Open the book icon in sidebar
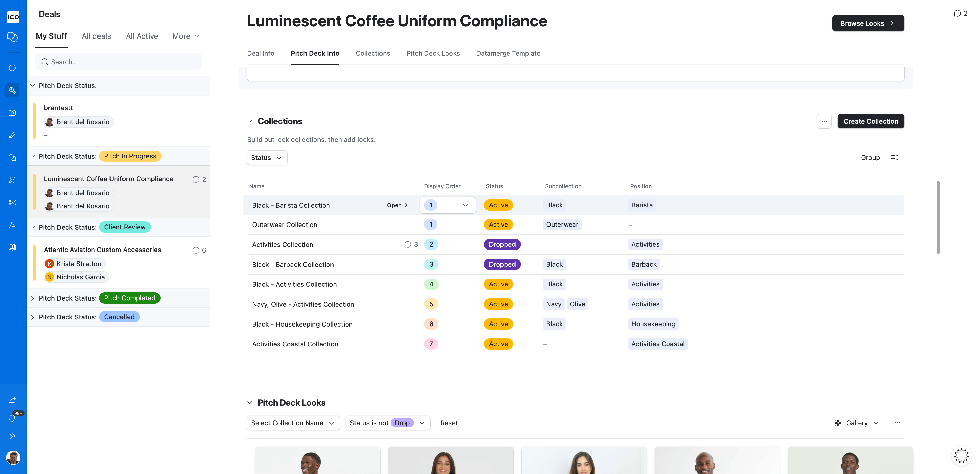Screen dimensions: 980x474 coord(12,247)
